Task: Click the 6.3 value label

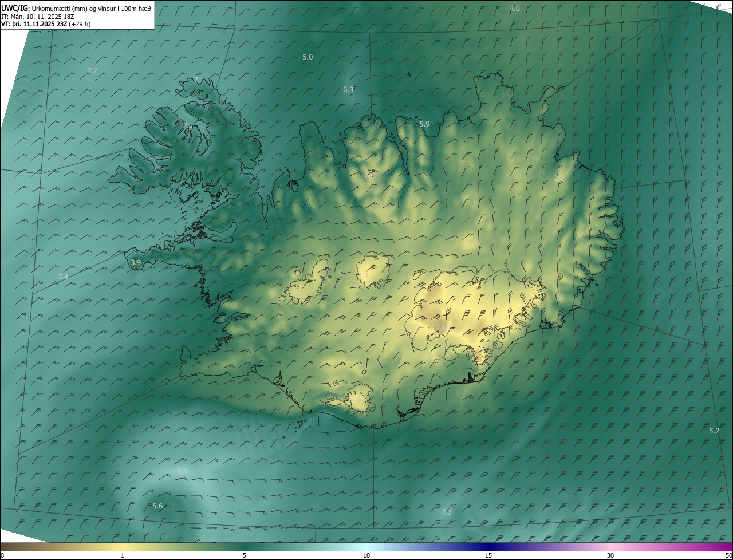Action: pos(348,89)
